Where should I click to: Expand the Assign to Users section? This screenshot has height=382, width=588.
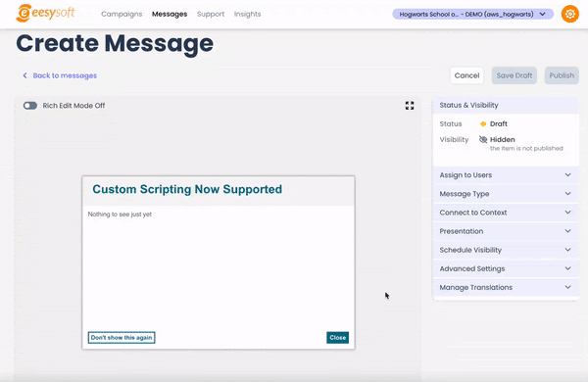[506, 175]
